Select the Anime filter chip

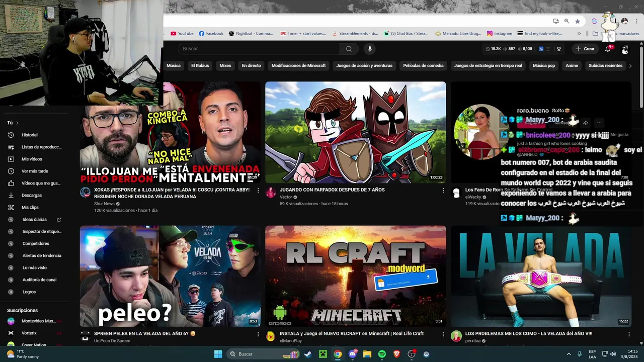(x=572, y=65)
